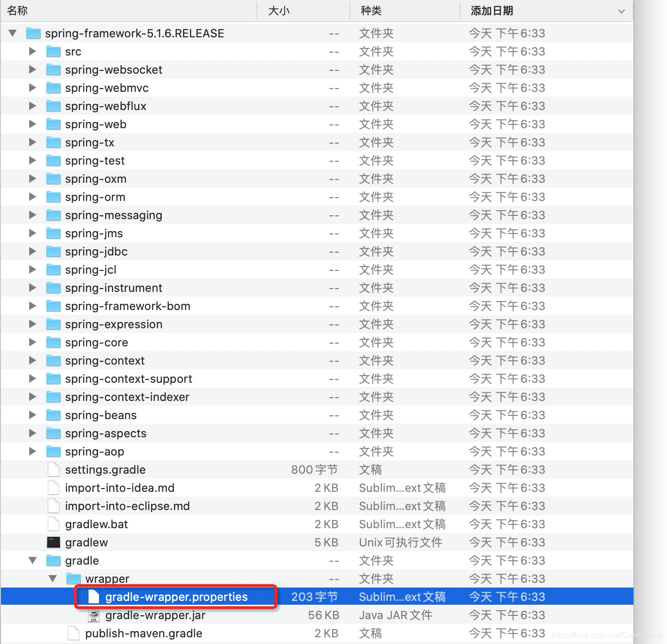Click the spring-framework-bom folder icon
667x644 pixels.
coord(53,306)
